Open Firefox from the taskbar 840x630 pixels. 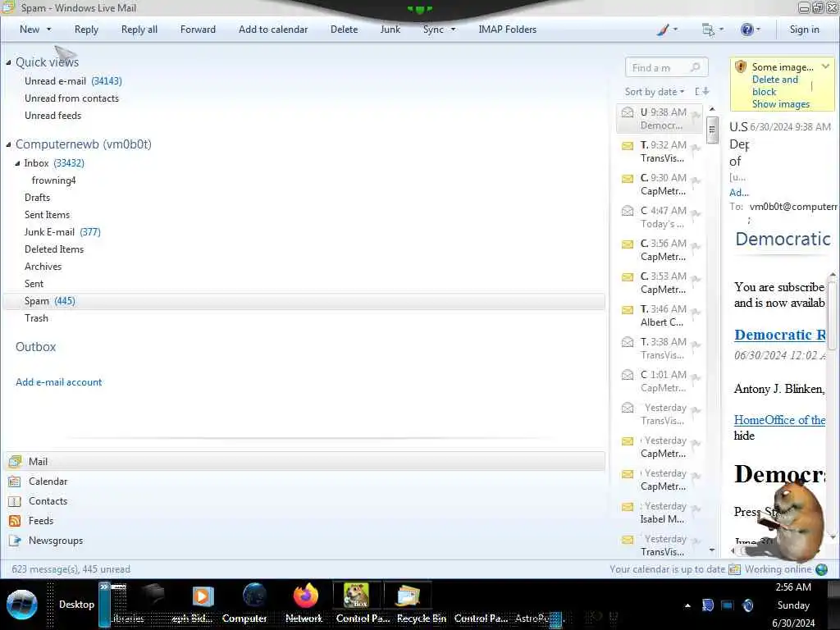[306, 596]
